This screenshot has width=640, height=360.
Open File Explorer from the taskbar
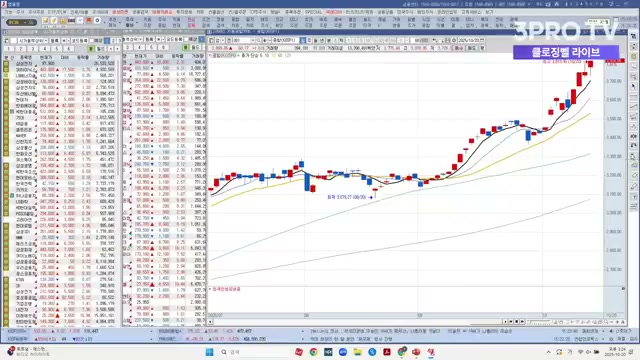358,352
